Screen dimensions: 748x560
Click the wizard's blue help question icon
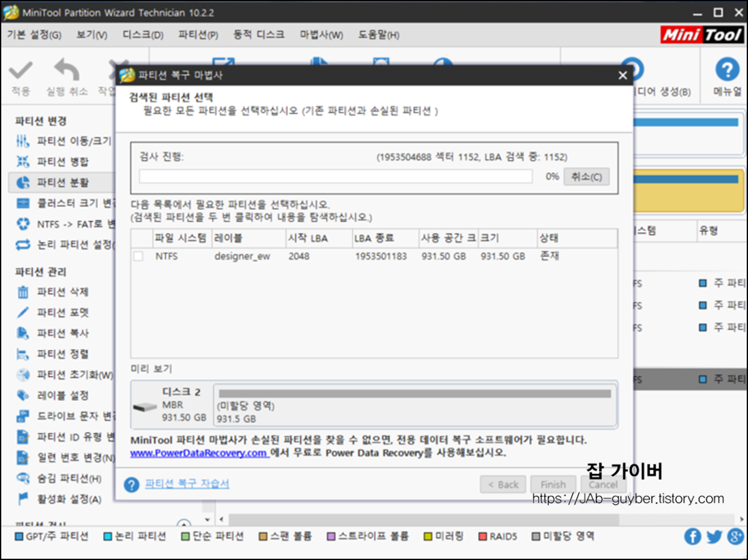tap(132, 485)
